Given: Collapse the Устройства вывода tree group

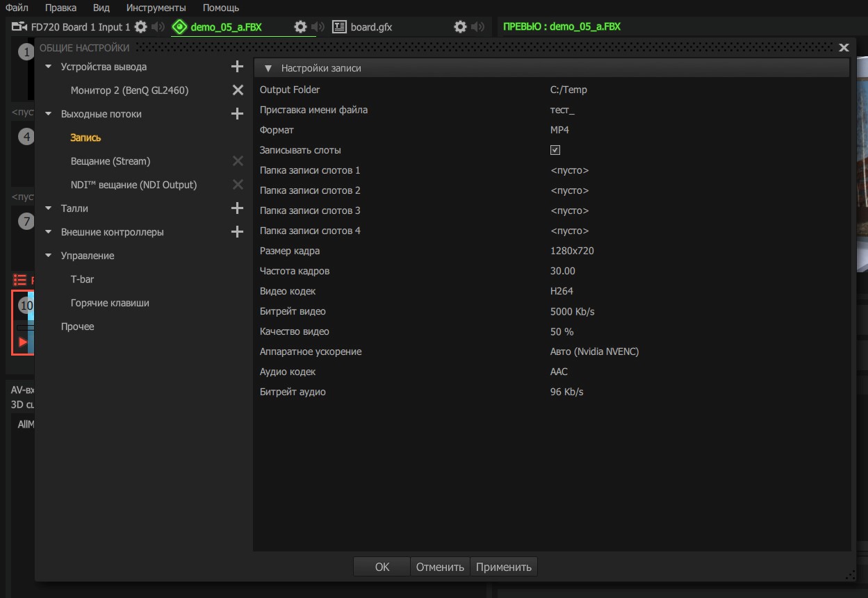Looking at the screenshot, I should 49,67.
